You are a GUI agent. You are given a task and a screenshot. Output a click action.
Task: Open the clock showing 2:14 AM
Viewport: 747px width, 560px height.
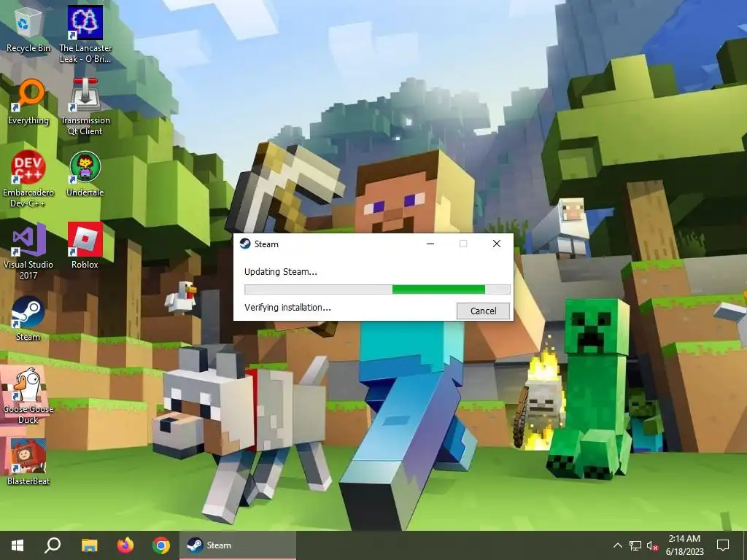684,545
